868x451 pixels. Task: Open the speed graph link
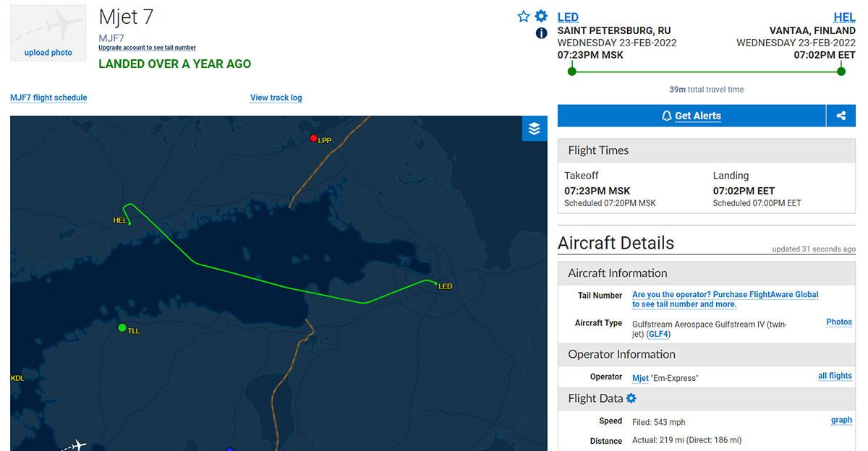coord(841,420)
